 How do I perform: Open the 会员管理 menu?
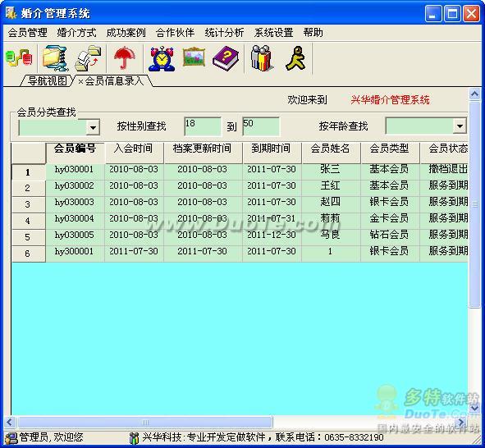28,33
